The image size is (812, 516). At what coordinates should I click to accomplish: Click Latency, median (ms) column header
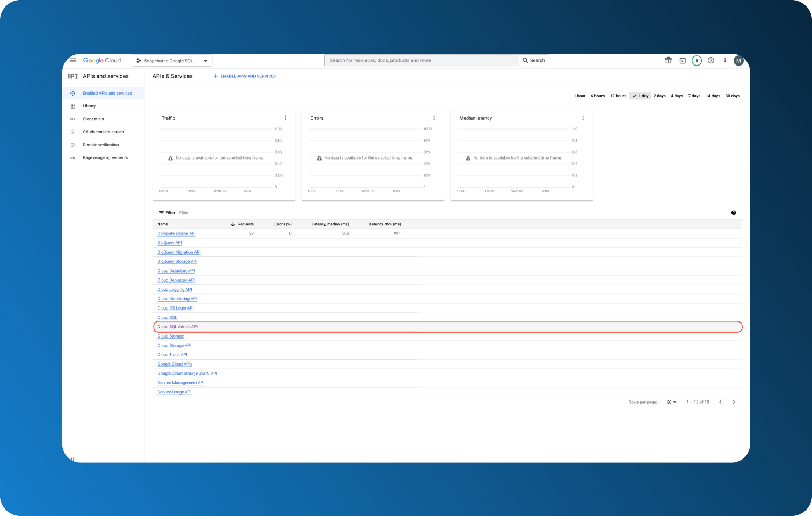(x=330, y=224)
